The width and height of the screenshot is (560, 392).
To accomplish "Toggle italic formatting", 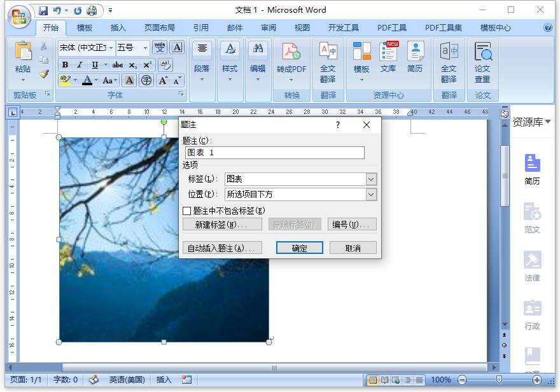I will tap(80, 65).
